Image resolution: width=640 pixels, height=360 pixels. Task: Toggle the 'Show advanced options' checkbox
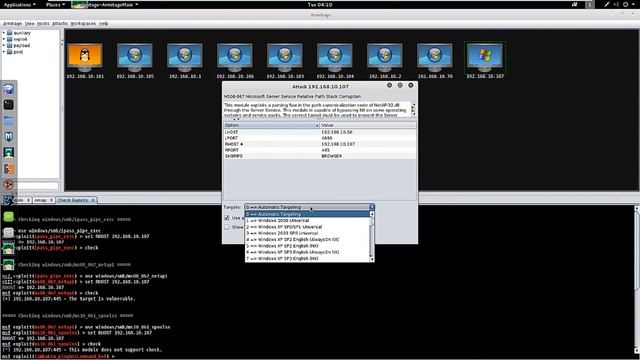(x=227, y=227)
